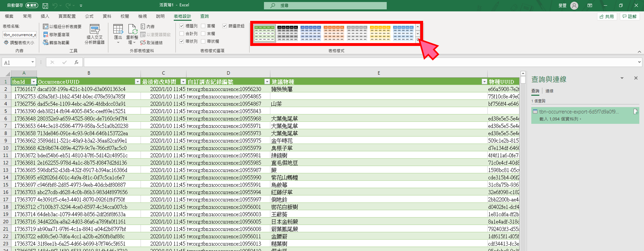Image resolution: width=644 pixels, height=251 pixels.
Task: Switch to the 常用 tab
Action: click(27, 16)
